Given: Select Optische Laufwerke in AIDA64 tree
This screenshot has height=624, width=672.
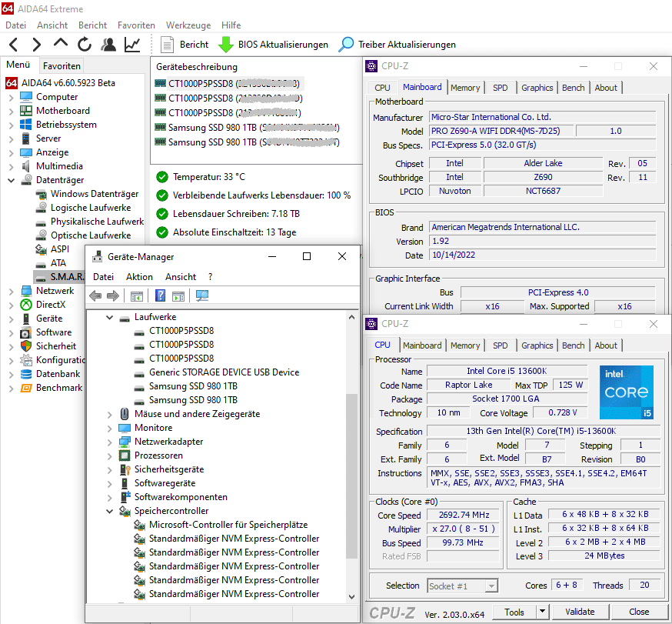Looking at the screenshot, I should pyautogui.click(x=91, y=235).
